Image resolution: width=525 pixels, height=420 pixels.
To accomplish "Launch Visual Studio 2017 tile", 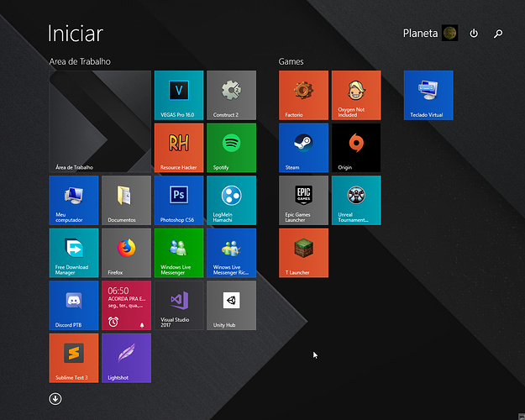I will tap(179, 306).
